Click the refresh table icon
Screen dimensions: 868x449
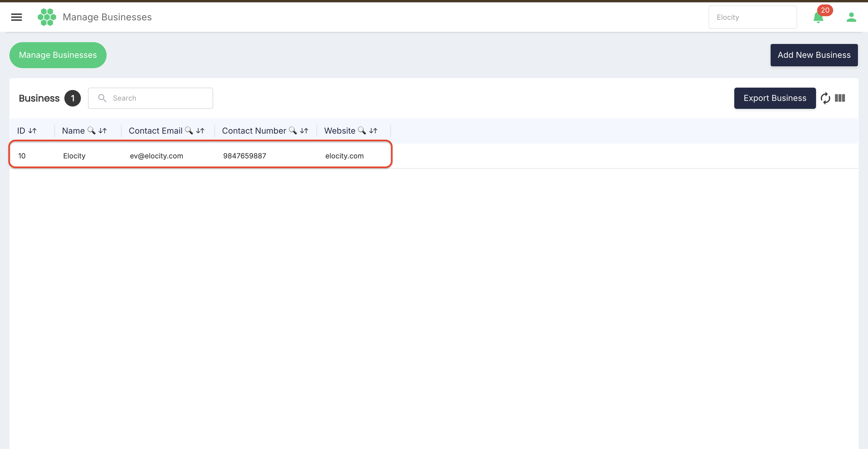point(825,98)
